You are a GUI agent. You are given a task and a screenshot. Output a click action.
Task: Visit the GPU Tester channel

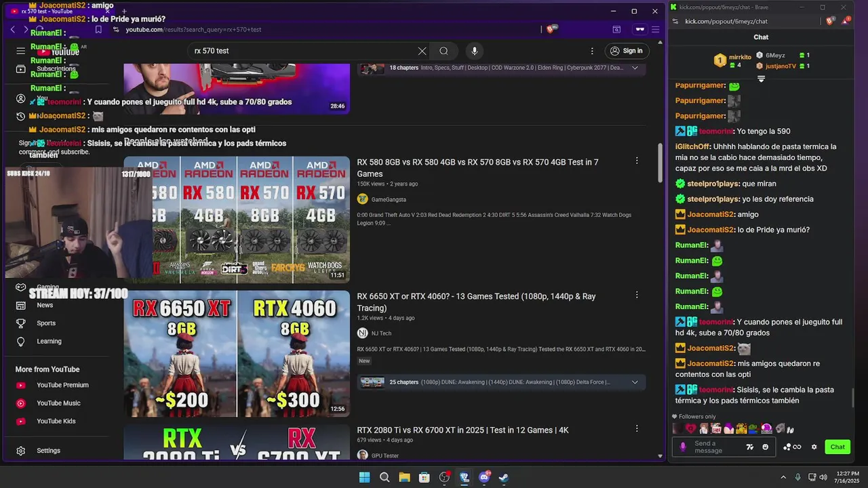pos(384,456)
